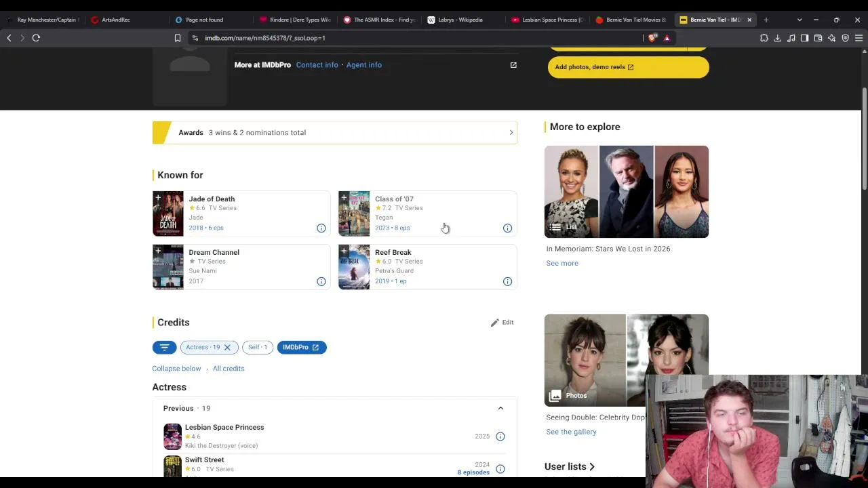The image size is (868, 488).
Task: Open the browser extensions puzzle icon
Action: pyautogui.click(x=764, y=38)
